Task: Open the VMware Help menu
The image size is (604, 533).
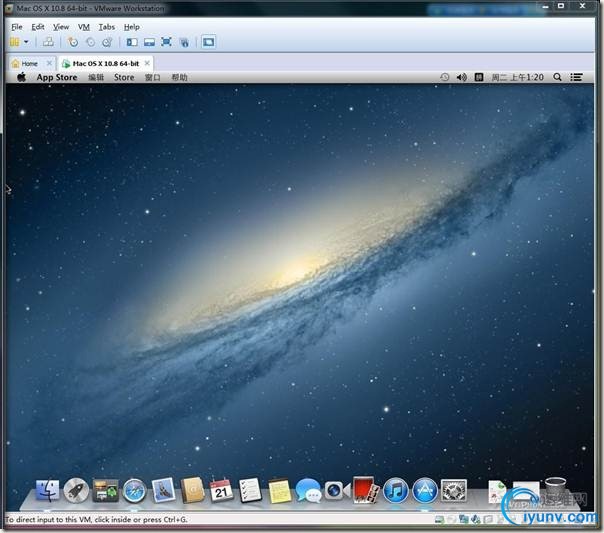Action: tap(132, 27)
